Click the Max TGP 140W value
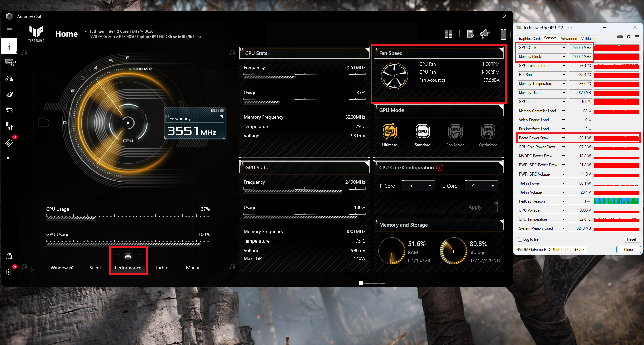Viewport: 644px width, 345px height. click(359, 258)
